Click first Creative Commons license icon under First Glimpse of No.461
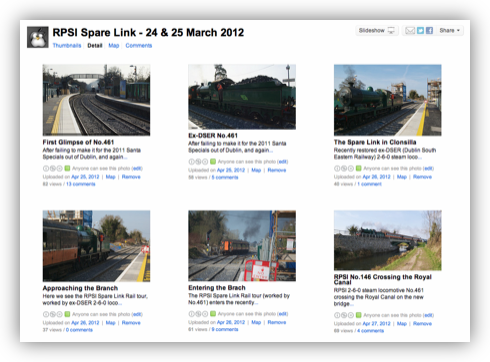The height and width of the screenshot is (362, 490). point(46,168)
